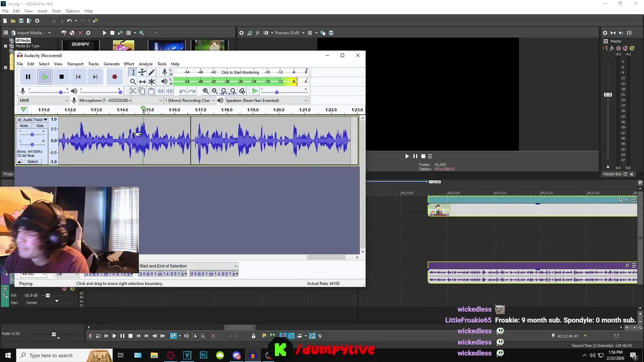Click the Select button on the audio track

coord(33,162)
